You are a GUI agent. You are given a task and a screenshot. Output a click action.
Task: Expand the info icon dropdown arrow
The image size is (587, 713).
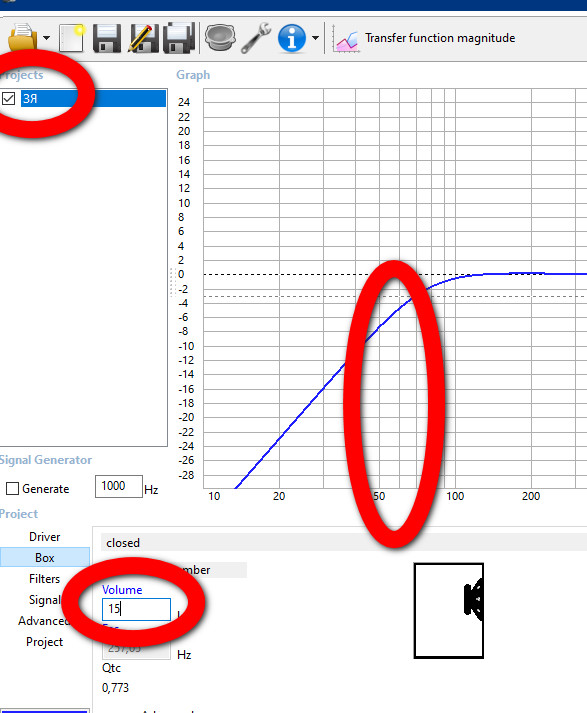click(x=315, y=38)
